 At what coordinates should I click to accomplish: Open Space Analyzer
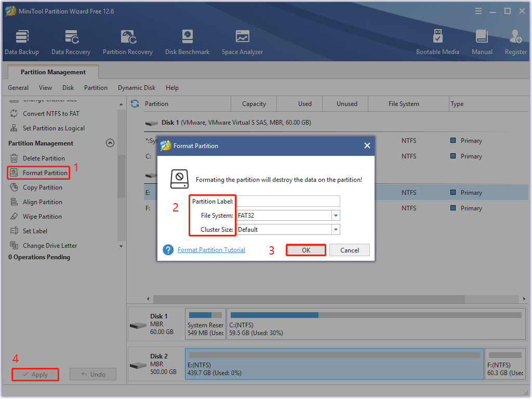pyautogui.click(x=242, y=43)
